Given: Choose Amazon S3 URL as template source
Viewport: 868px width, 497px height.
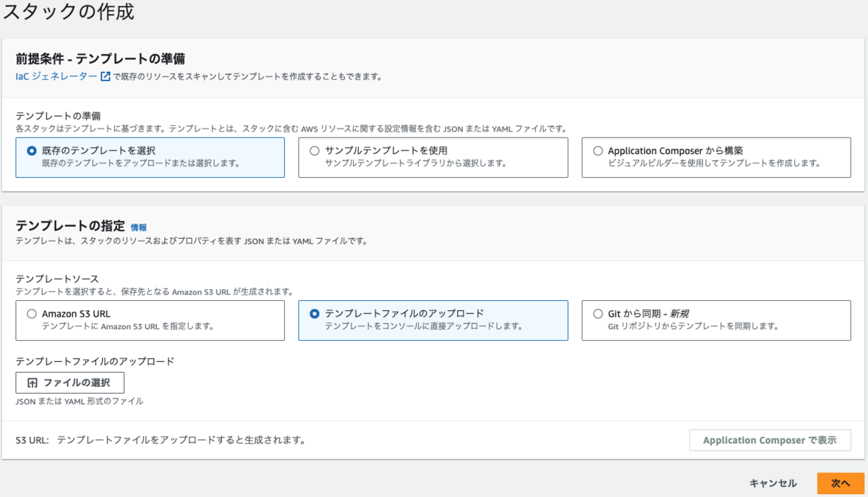Looking at the screenshot, I should tap(31, 314).
